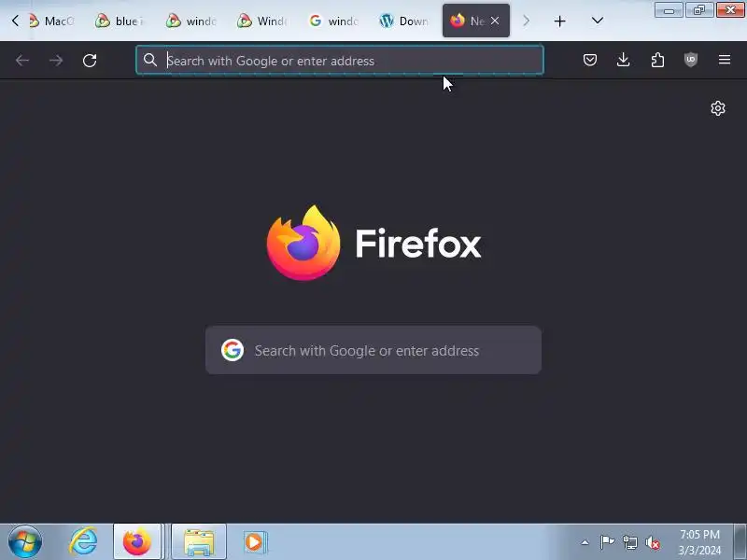Go back one page
Viewport: 747px width, 560px height.
22,60
